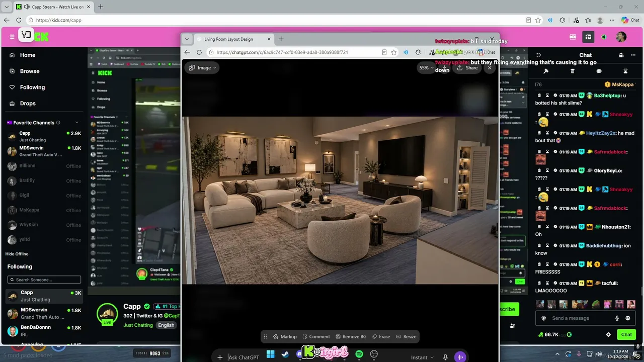
Task: Click the Search Someone field
Action: pos(44,280)
